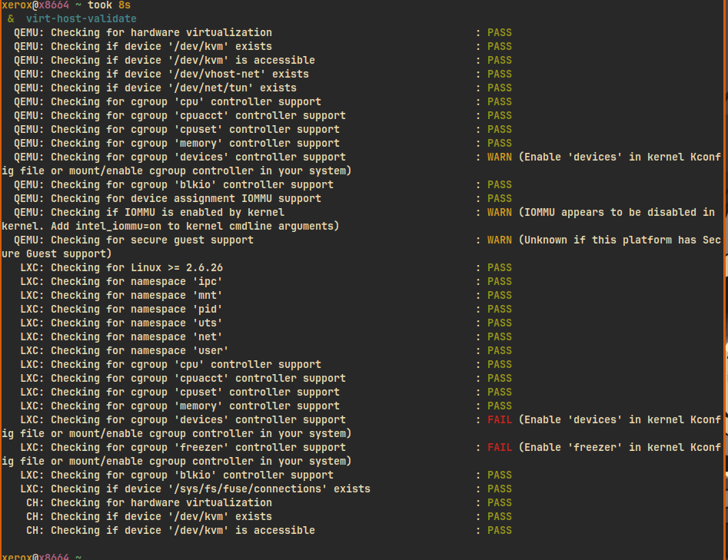The image size is (728, 560).
Task: Click the CH hardware virtualization line
Action: [x=149, y=502]
